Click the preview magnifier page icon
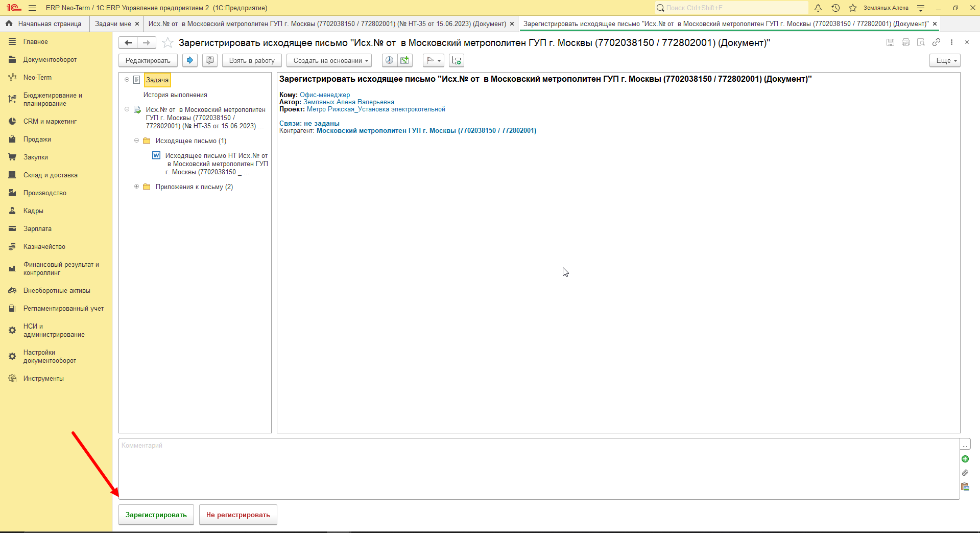Image resolution: width=980 pixels, height=533 pixels. (x=921, y=42)
